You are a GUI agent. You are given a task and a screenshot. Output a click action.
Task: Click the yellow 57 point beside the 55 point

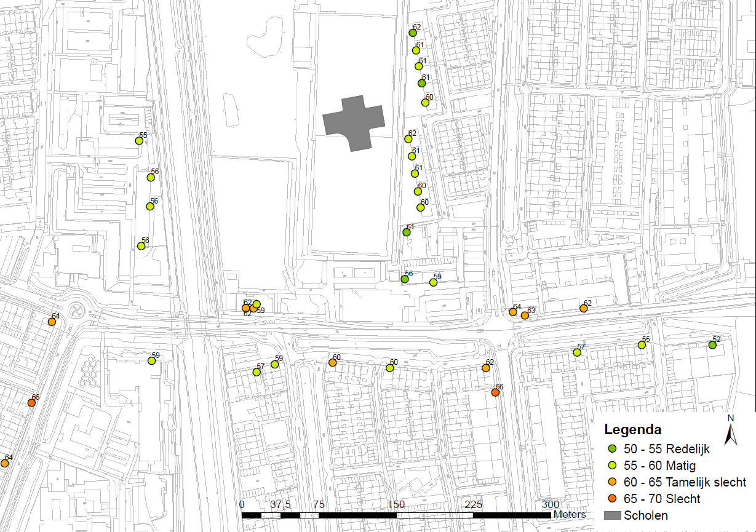pos(577,352)
